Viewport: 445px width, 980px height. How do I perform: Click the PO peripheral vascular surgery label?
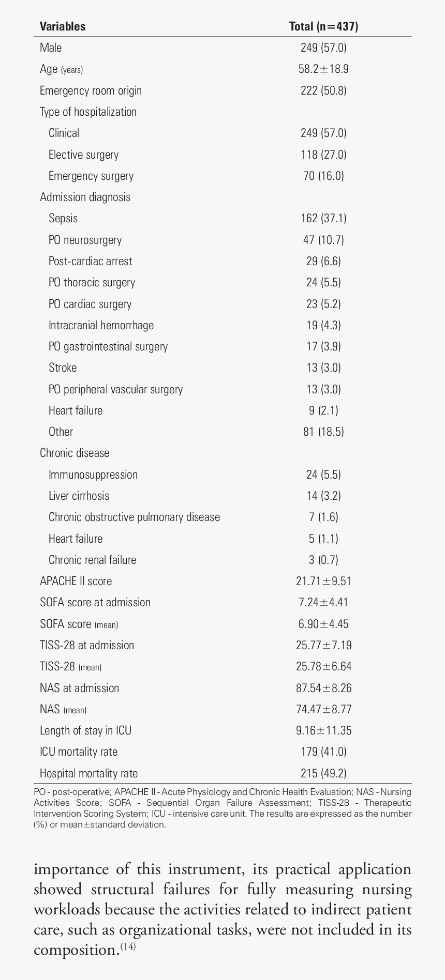coord(115,389)
